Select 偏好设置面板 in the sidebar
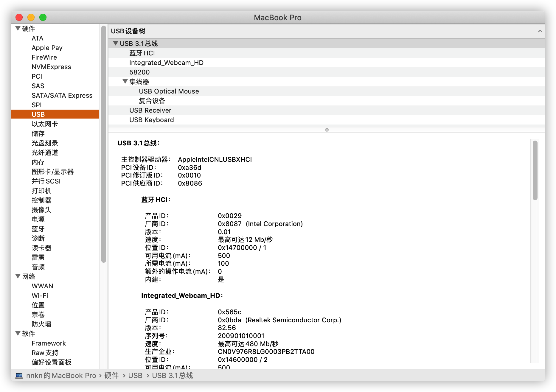This screenshot has height=392, width=556. pyautogui.click(x=52, y=362)
